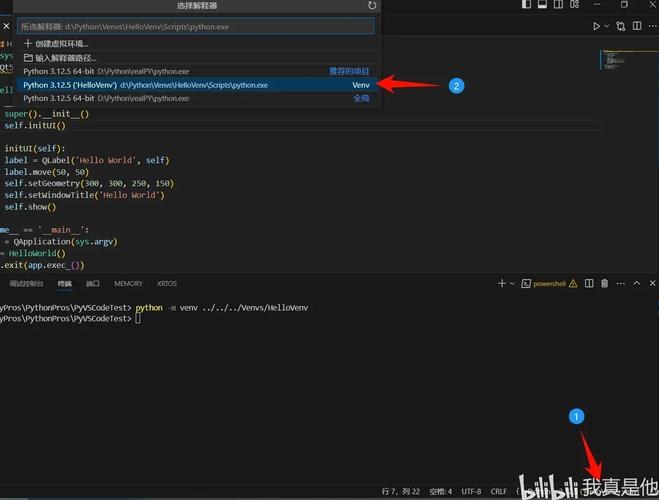Split the editor to the right
This screenshot has width=659, height=500.
637,26
